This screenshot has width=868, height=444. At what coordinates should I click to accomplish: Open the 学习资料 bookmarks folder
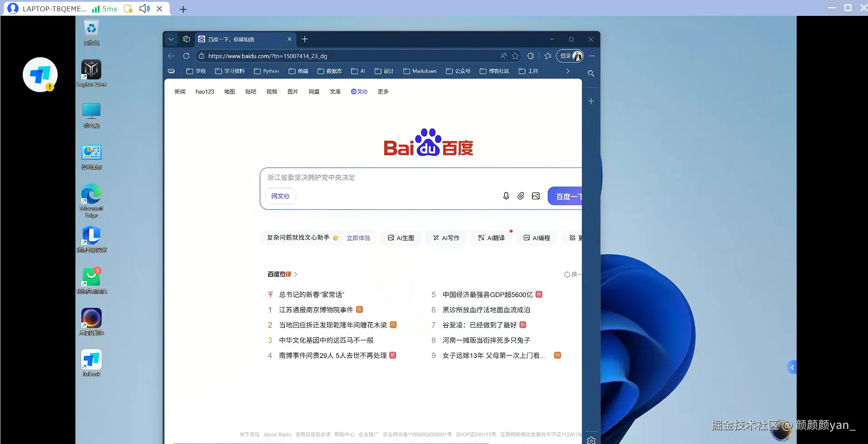point(230,71)
